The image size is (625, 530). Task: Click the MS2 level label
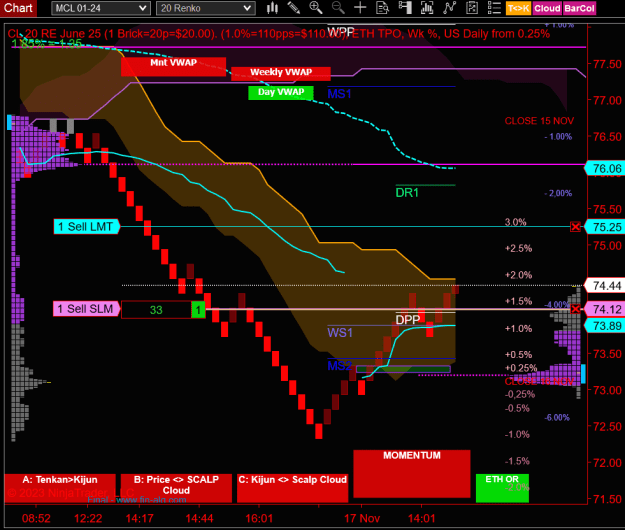tap(339, 365)
